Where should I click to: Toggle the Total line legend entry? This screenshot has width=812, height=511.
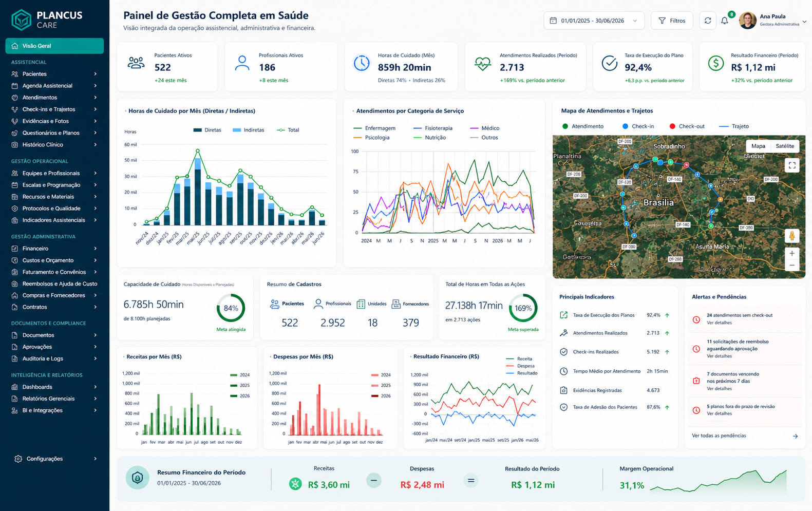pyautogui.click(x=288, y=130)
